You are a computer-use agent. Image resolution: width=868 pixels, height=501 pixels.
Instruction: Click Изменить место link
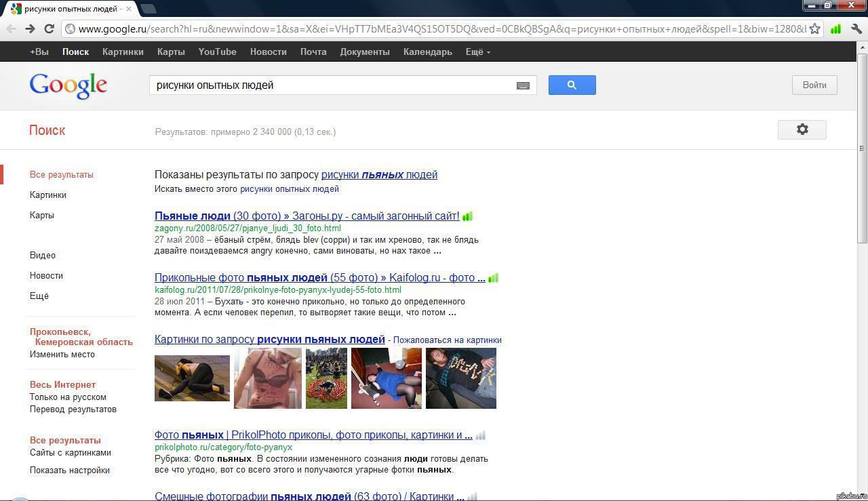click(x=62, y=354)
